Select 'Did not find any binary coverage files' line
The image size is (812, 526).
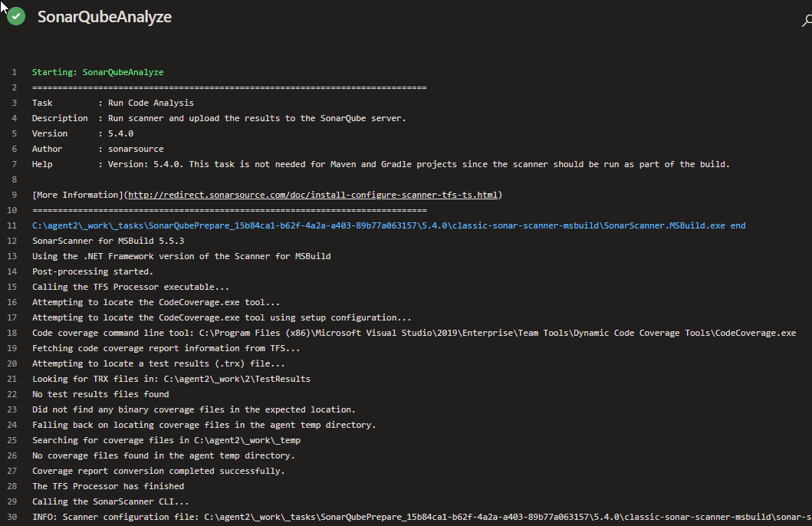[194, 409]
